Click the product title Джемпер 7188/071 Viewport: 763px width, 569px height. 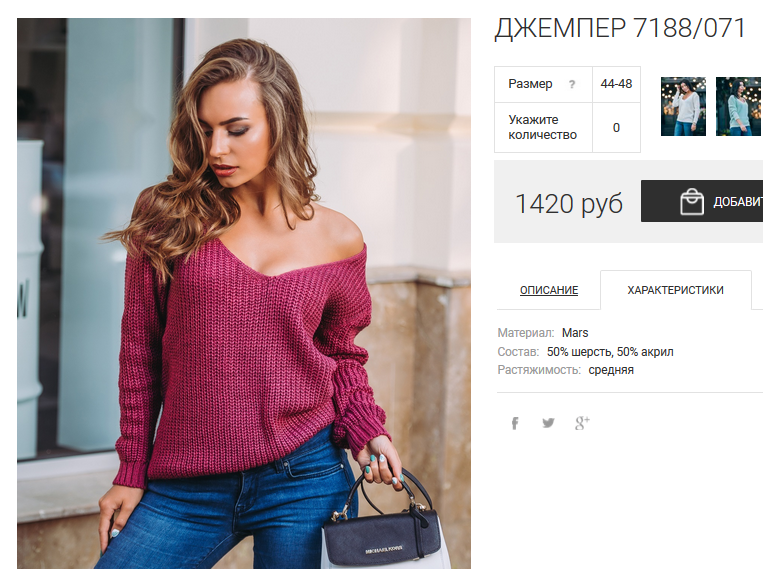[x=620, y=28]
